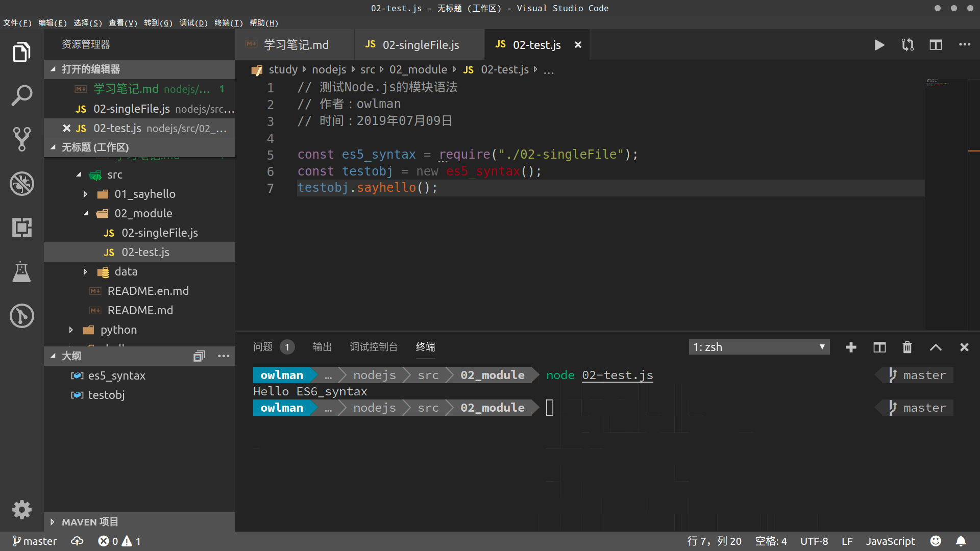Click the feedback smiley icon
Viewport: 980px width, 551px height.
(x=936, y=541)
